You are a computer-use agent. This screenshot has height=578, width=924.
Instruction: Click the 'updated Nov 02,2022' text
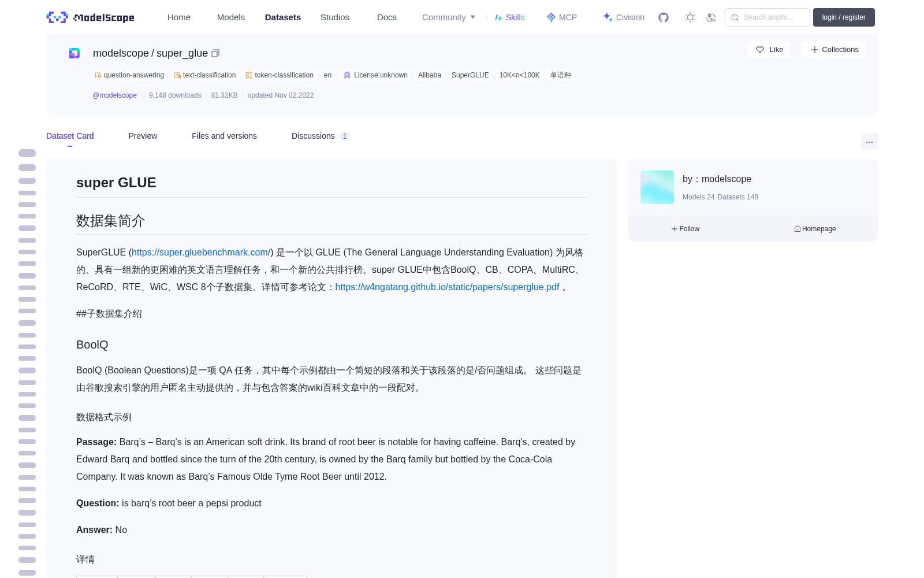(x=281, y=95)
